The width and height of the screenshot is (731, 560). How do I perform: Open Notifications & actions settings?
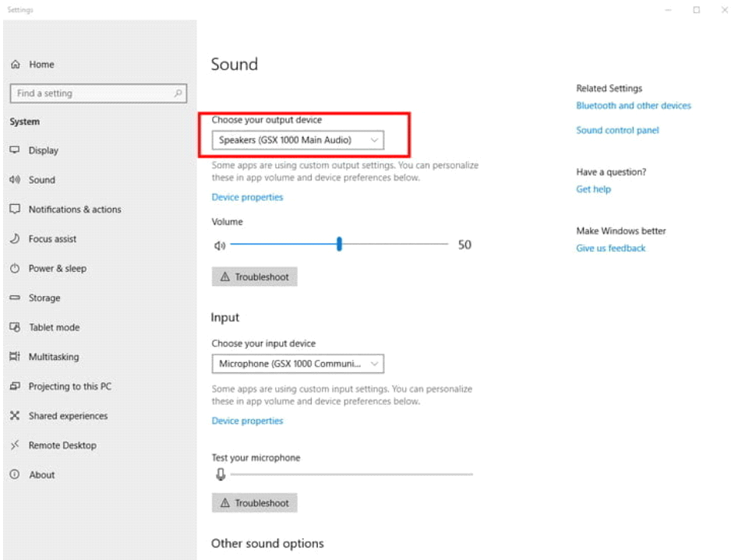point(75,209)
